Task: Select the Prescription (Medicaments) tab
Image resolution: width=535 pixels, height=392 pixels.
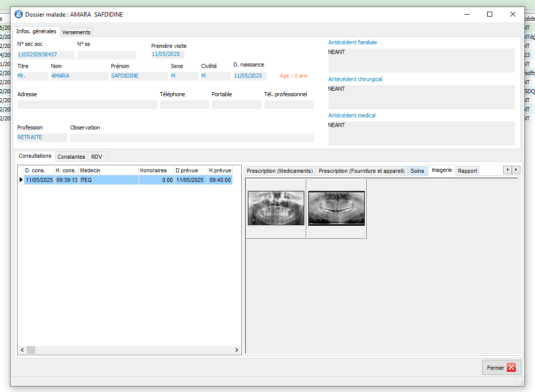Action: (280, 171)
